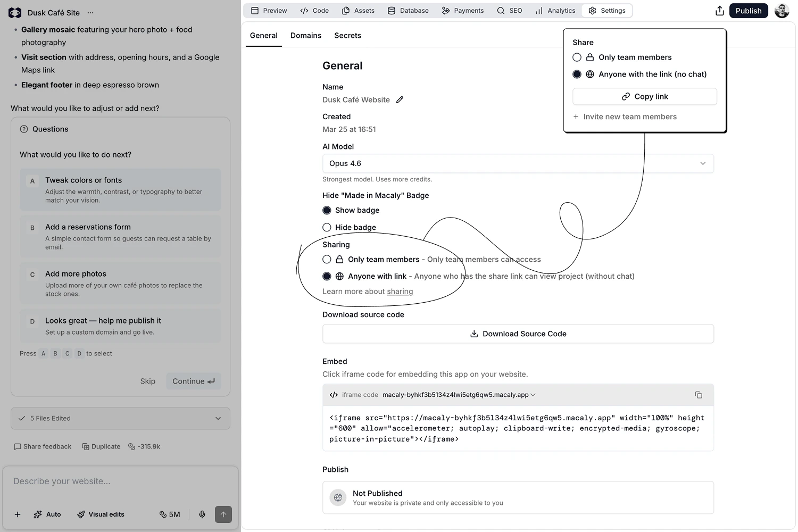Open the Code panel icon
Viewport: 798px width, 532px height.
(x=305, y=10)
